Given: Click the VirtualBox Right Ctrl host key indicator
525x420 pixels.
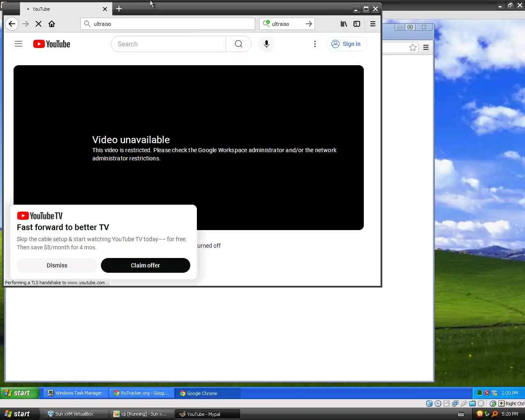Looking at the screenshot, I should 511,404.
